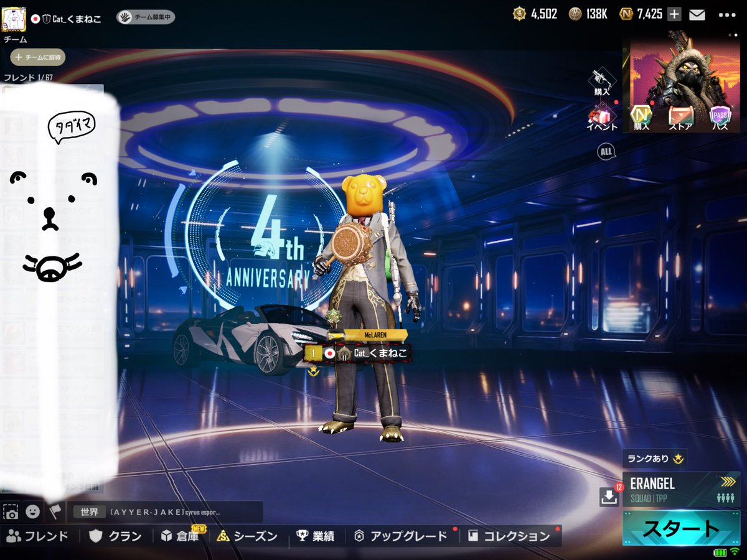Click the download icon with 12 badge
The width and height of the screenshot is (747, 560).
coord(609,496)
